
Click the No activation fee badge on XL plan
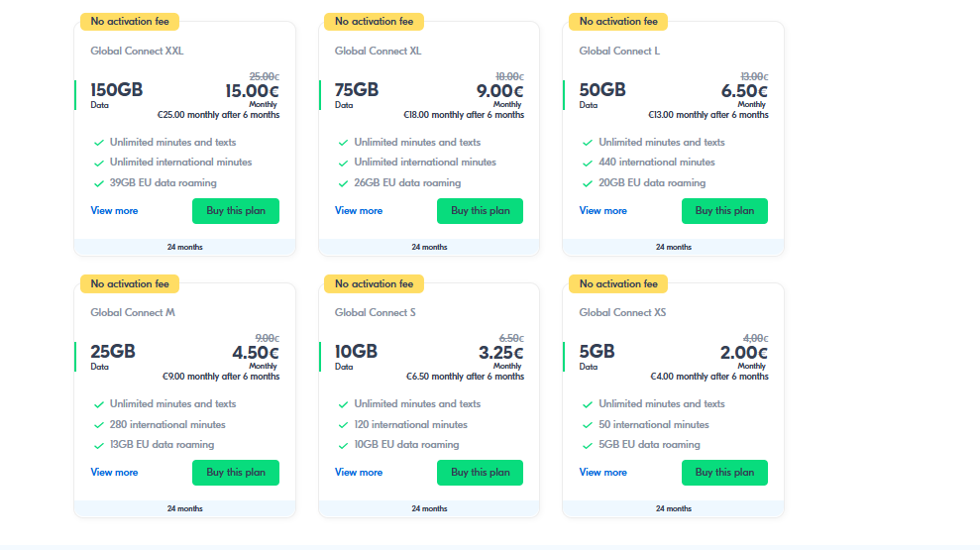[374, 21]
